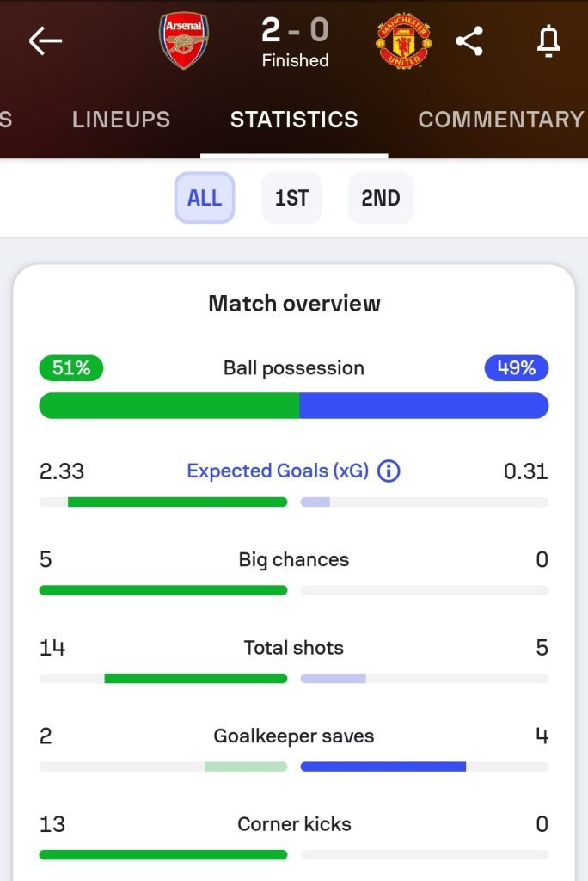Select the STATISTICS tab
The image size is (588, 881).
tap(294, 120)
